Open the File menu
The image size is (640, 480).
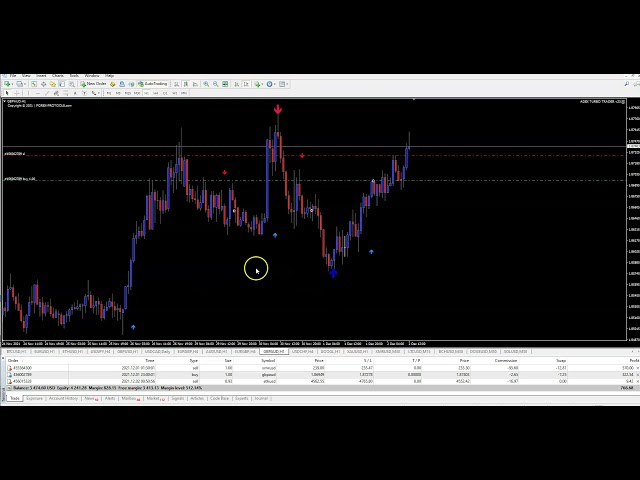[13, 75]
